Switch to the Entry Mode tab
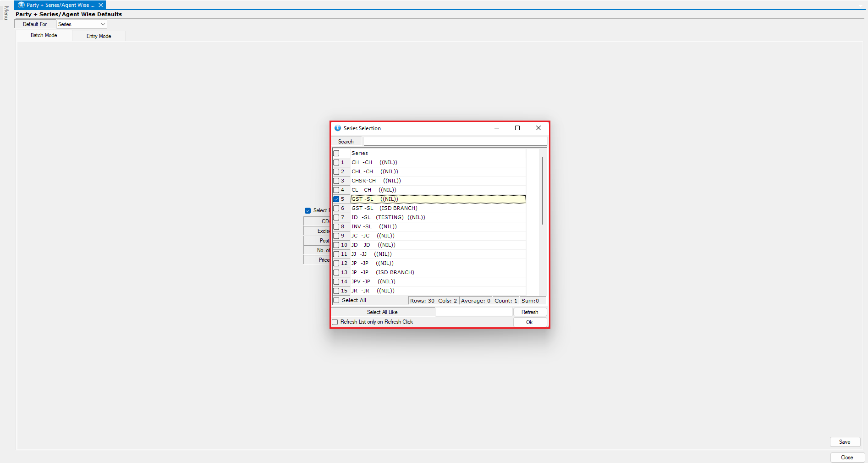The height and width of the screenshot is (463, 868). (x=99, y=36)
